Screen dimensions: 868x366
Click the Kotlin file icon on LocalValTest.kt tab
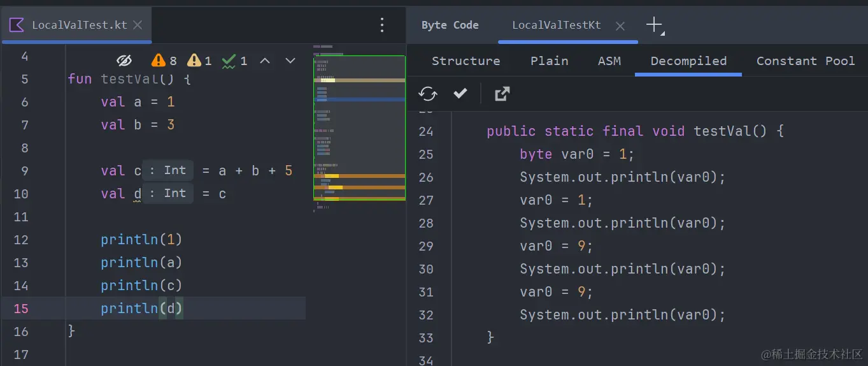tap(17, 25)
